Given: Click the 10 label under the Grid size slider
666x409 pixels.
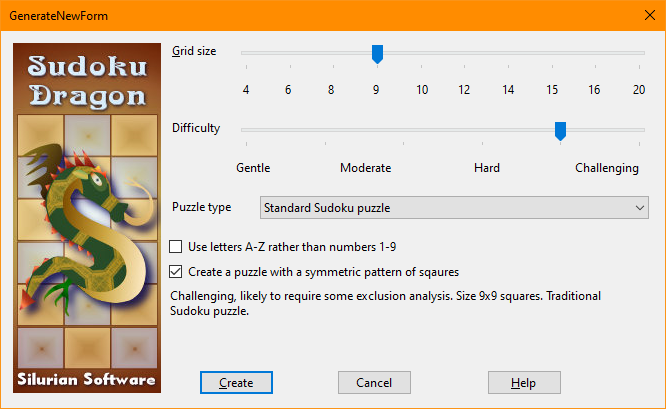Looking at the screenshot, I should point(422,90).
